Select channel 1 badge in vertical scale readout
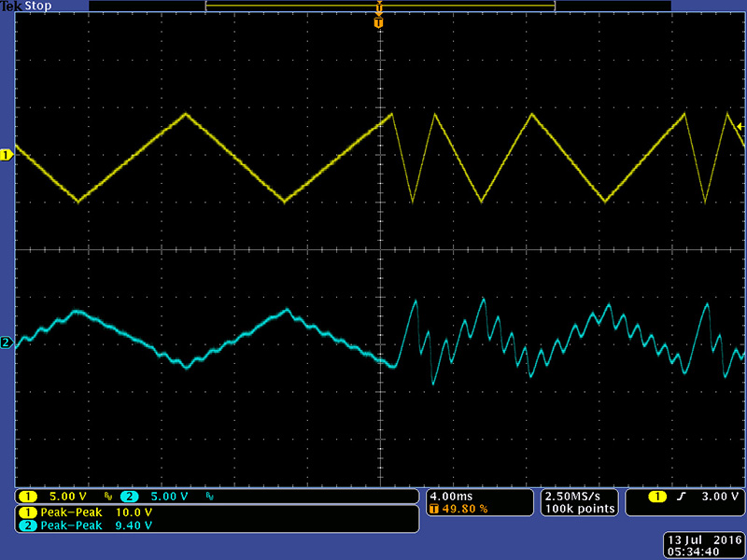The height and width of the screenshot is (560, 747). point(30,497)
